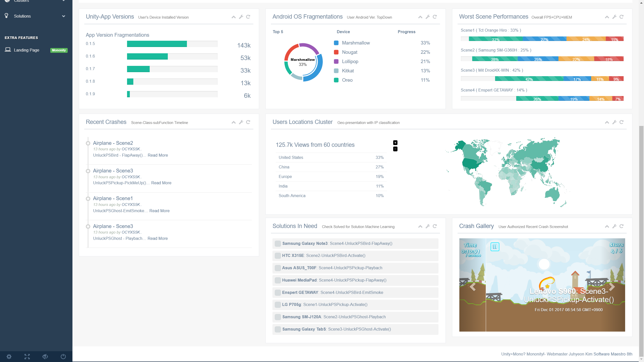644x362 pixels.
Task: Show previous crash gallery screenshot
Action: (x=472, y=287)
